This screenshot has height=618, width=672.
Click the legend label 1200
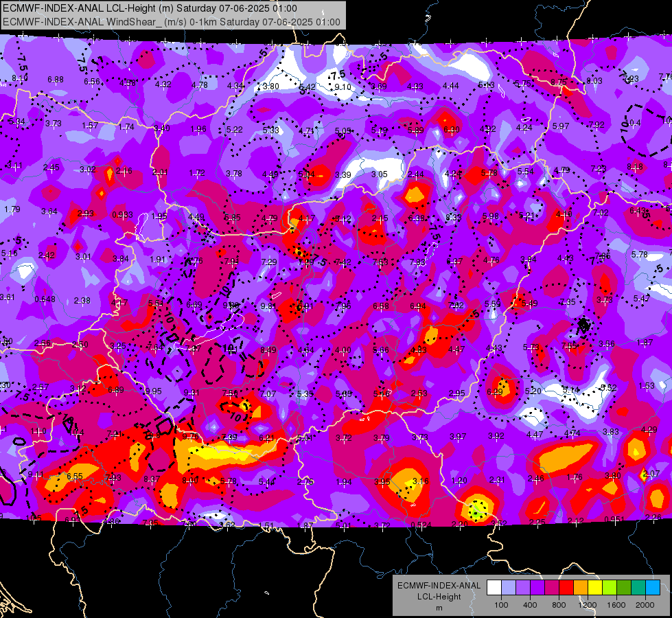tap(587, 605)
